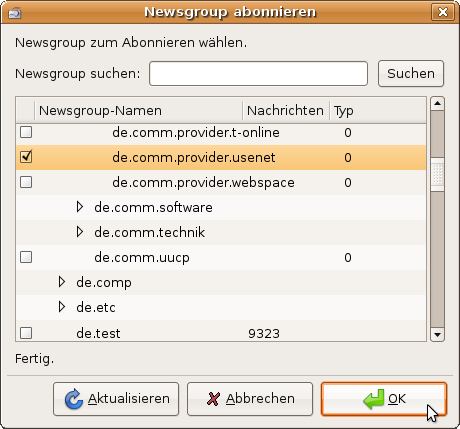Viewport: 460px width, 429px height.
Task: Check the de.comm.provider.t-online checkbox
Action: (x=26, y=132)
